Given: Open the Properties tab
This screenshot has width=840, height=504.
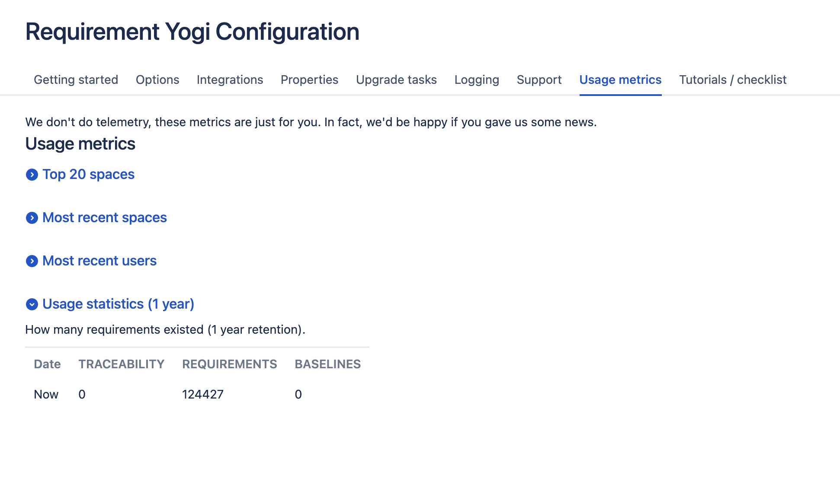Looking at the screenshot, I should coord(309,80).
